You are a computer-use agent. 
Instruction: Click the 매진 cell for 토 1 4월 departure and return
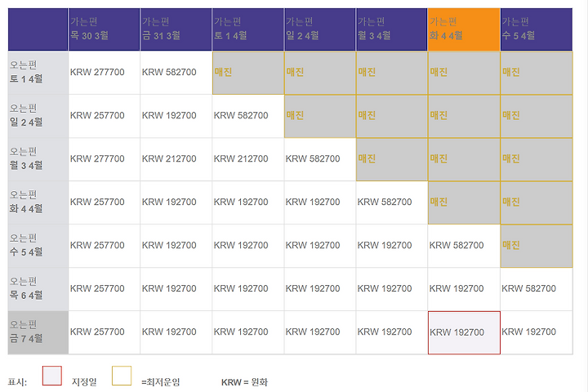[x=248, y=73]
